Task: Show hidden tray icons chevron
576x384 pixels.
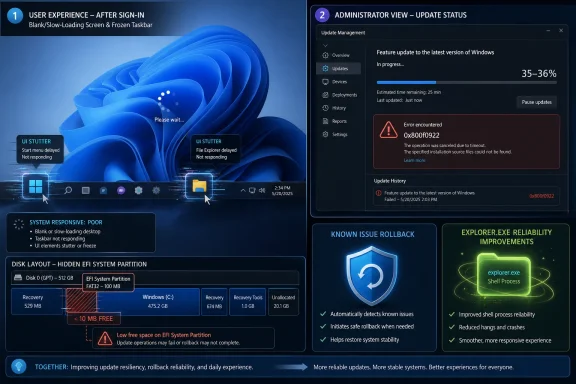Action: [x=243, y=190]
